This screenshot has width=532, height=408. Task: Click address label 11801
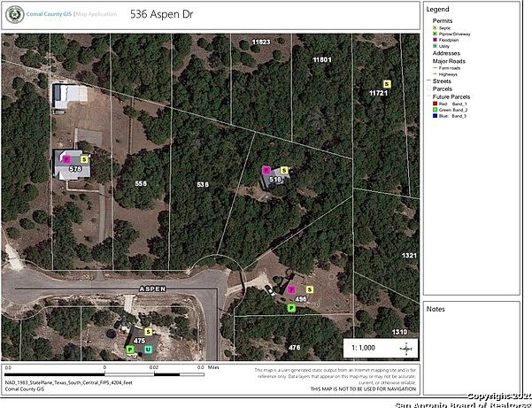pos(322,60)
